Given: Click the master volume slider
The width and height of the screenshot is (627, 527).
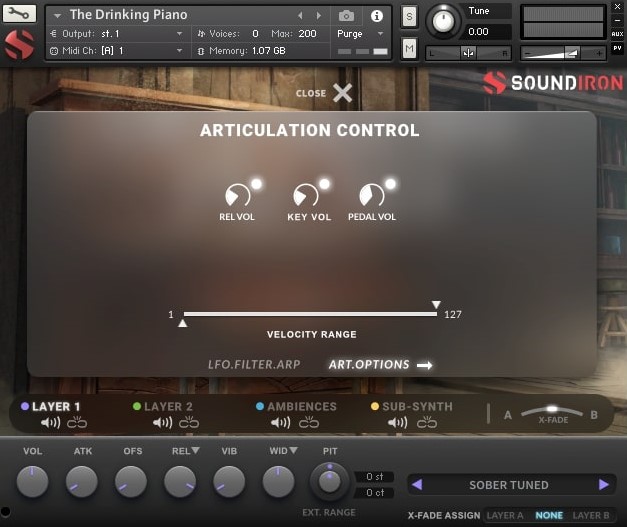Looking at the screenshot, I should click(563, 53).
